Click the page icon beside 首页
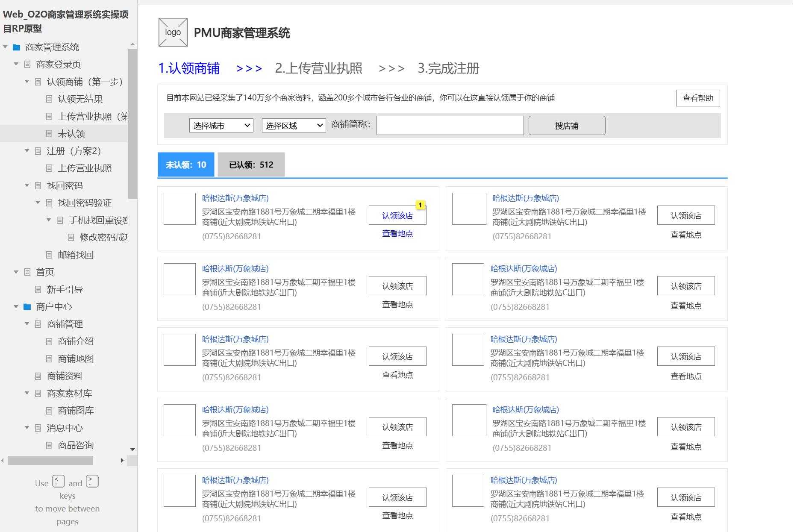 click(x=27, y=272)
